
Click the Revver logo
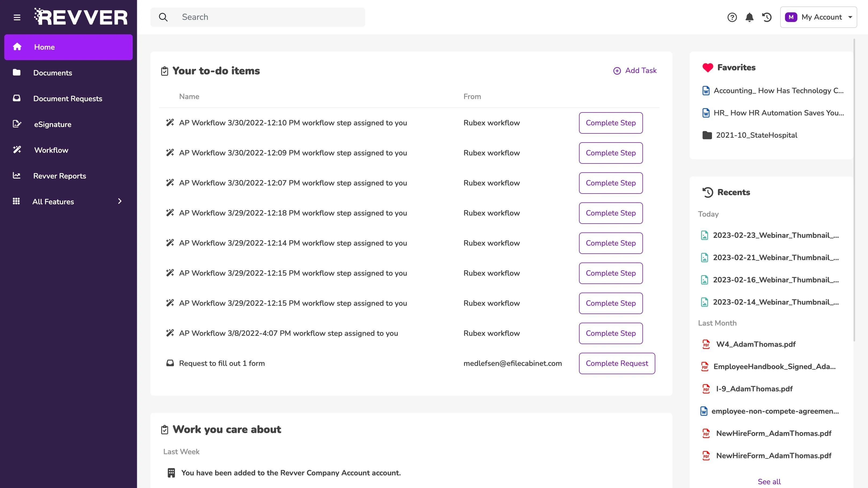[81, 17]
